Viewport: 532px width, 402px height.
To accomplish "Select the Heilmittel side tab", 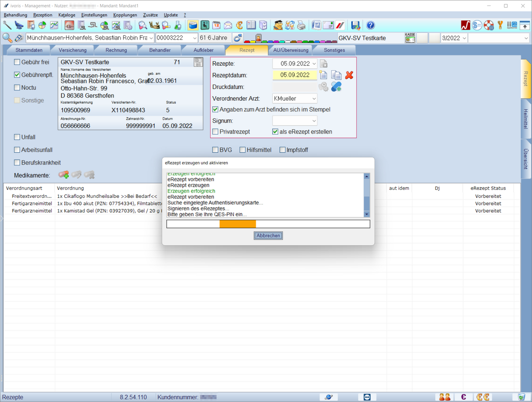I will coord(526,119).
